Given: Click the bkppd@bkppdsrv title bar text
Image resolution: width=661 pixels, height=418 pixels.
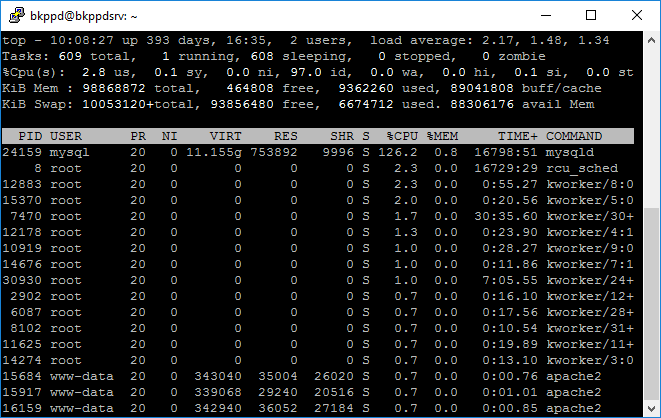Looking at the screenshot, I should click(85, 15).
